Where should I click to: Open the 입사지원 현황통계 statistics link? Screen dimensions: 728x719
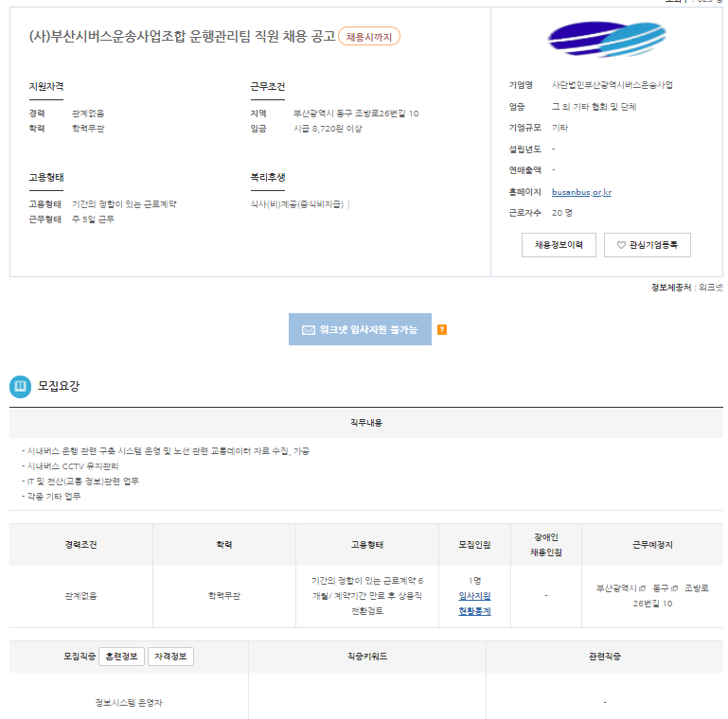click(474, 604)
